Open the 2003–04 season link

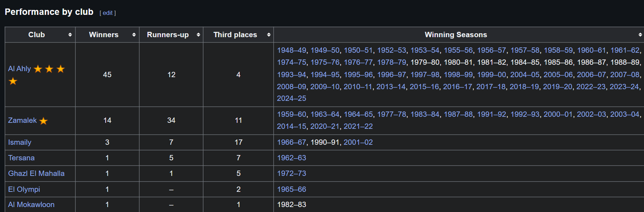pyautogui.click(x=625, y=114)
